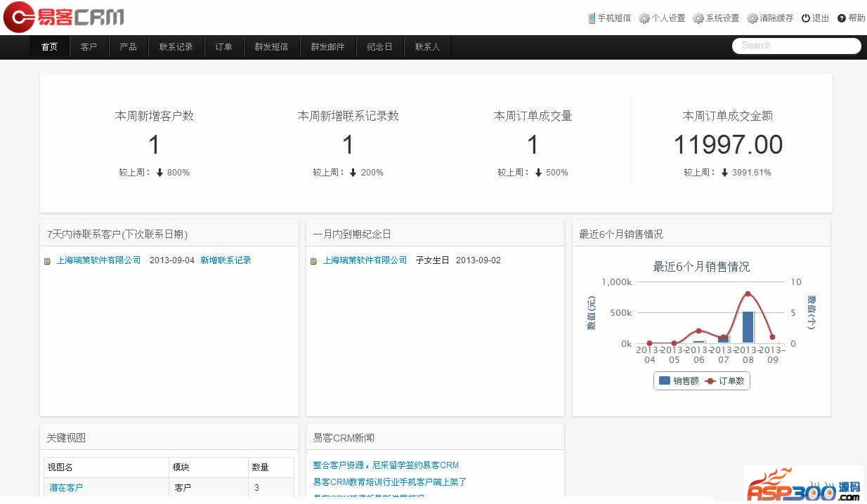
Task: Click note icon beside anniversary customer entry
Action: (313, 261)
